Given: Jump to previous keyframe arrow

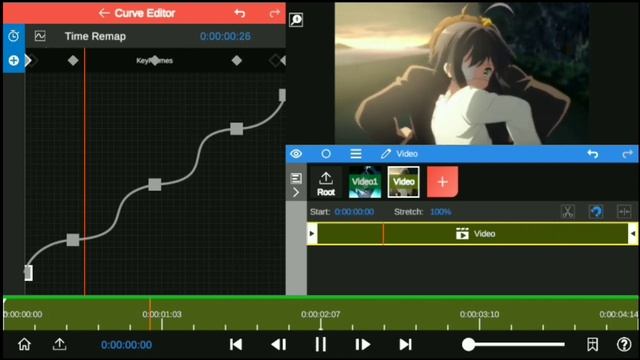Looking at the screenshot, I should click(29, 60).
